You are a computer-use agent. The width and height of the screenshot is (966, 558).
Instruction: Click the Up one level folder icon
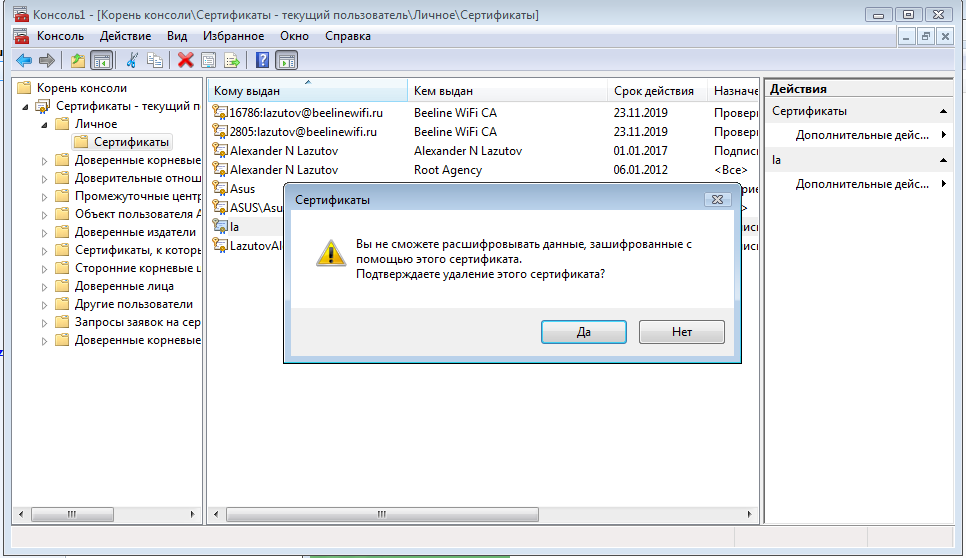pos(78,60)
